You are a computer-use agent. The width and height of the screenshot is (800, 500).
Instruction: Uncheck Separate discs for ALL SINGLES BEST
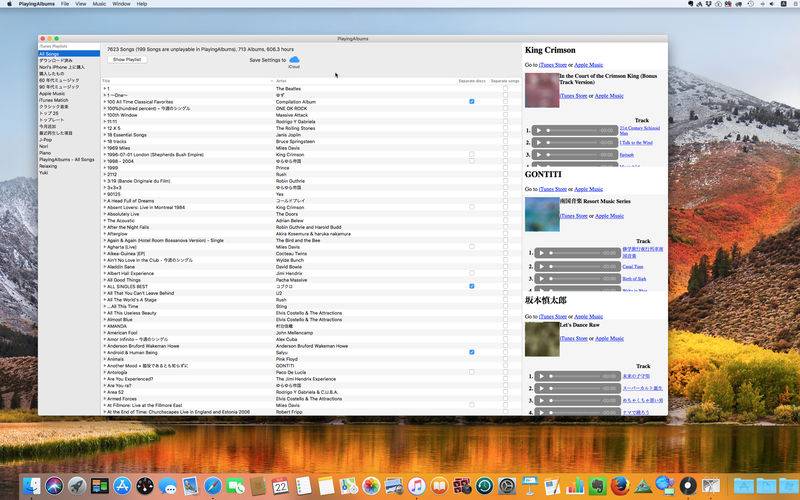point(471,286)
